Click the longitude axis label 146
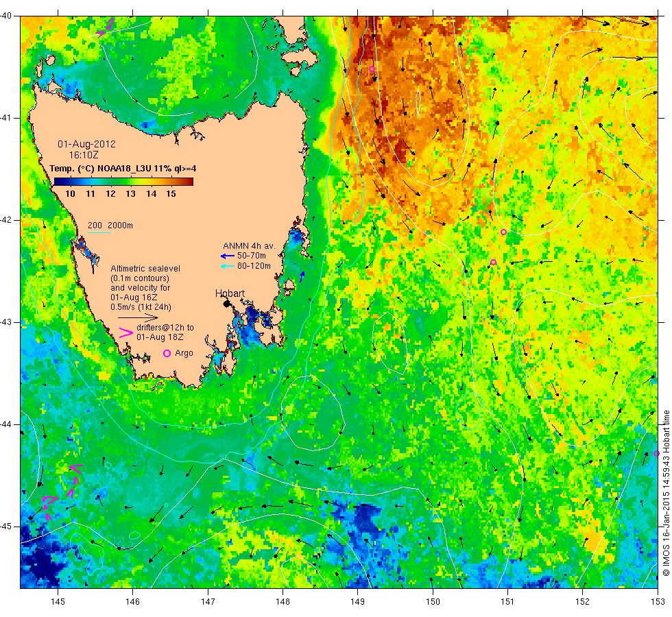Image resolution: width=672 pixels, height=617 pixels. [x=133, y=602]
